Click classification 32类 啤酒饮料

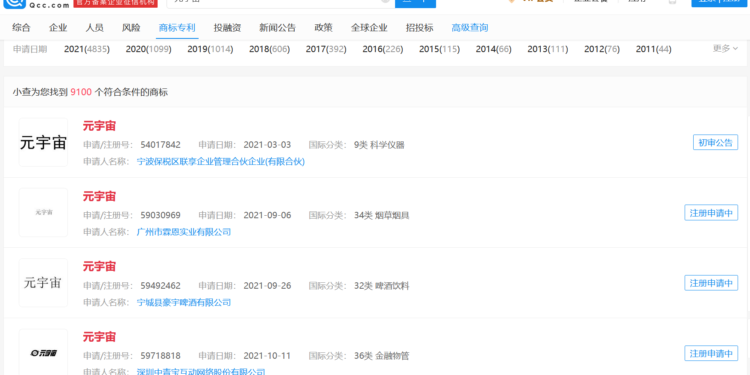[x=382, y=286]
